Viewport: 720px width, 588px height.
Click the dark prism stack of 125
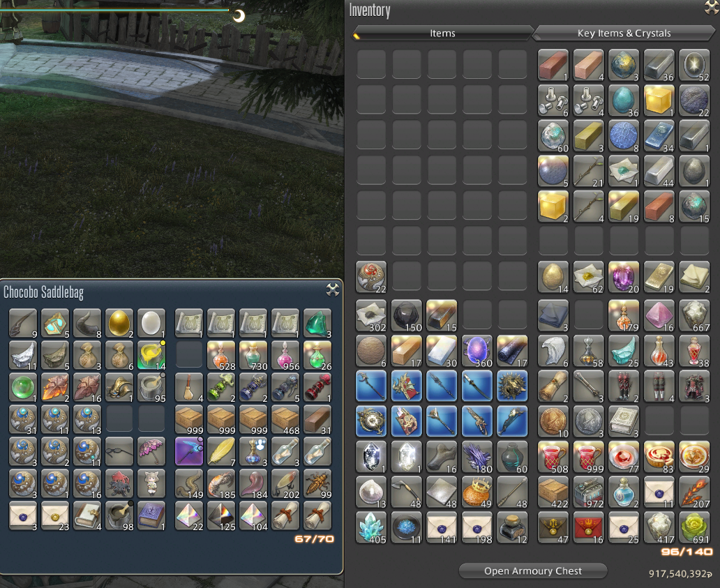pyautogui.click(x=221, y=516)
